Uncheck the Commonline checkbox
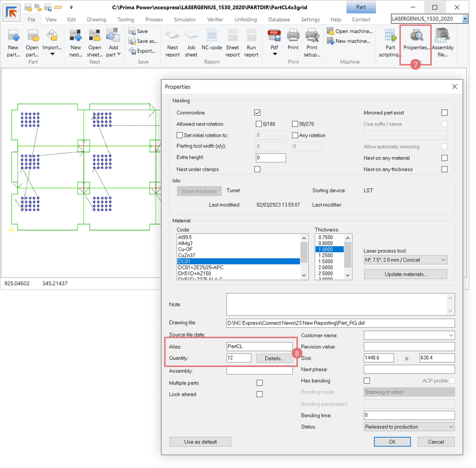 [x=257, y=113]
